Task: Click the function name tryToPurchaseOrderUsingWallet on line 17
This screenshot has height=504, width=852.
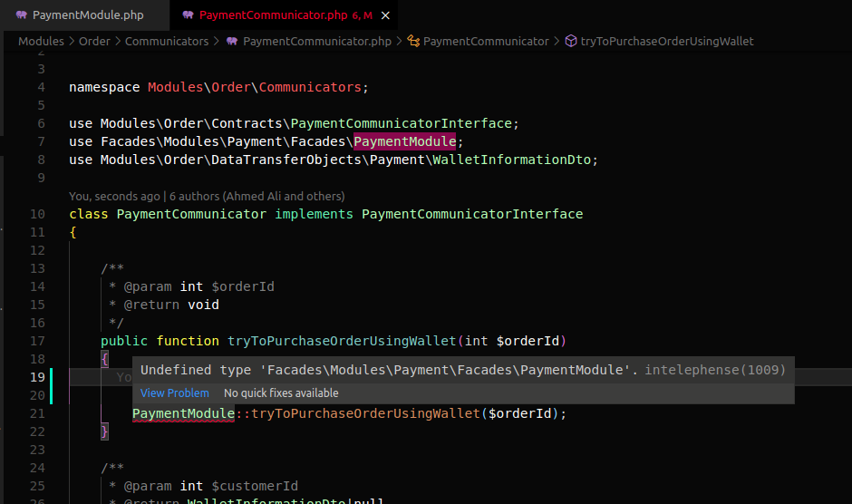Action: 342,341
